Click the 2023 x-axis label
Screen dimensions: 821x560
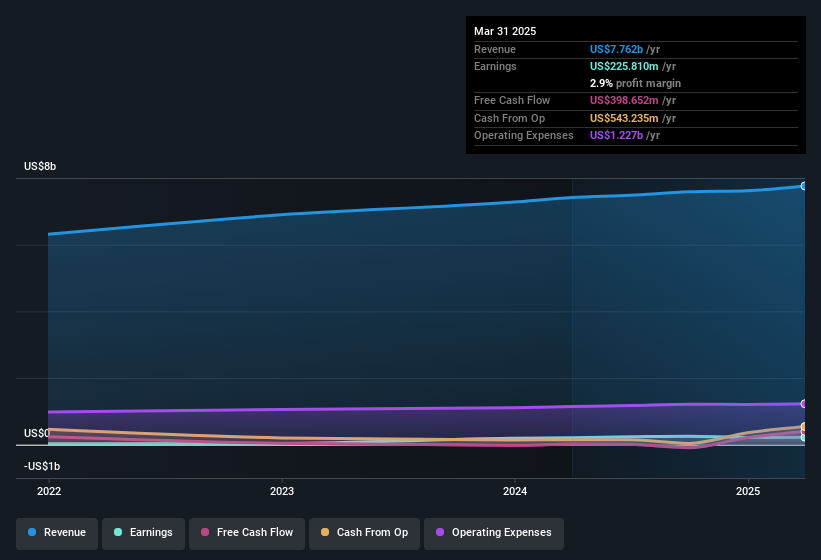point(282,491)
